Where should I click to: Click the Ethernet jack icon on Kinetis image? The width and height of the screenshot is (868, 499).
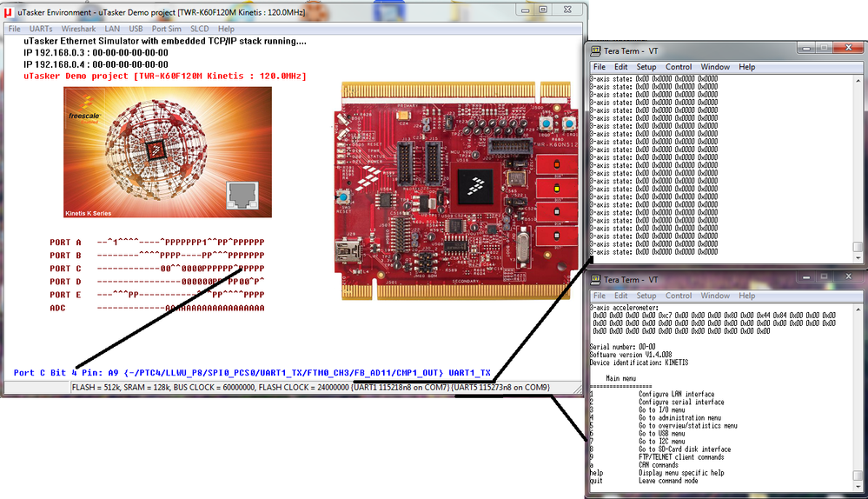242,196
